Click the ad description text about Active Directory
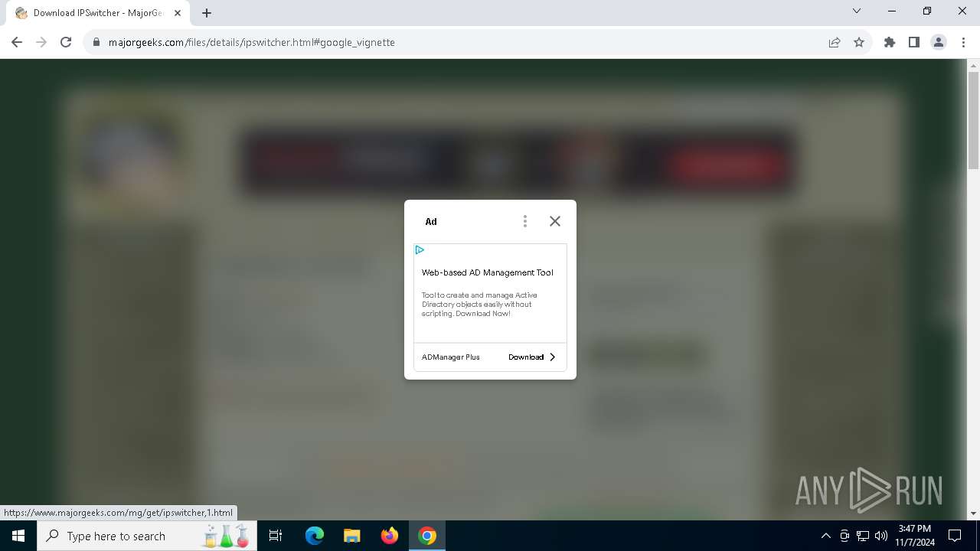980x551 pixels. click(x=479, y=305)
